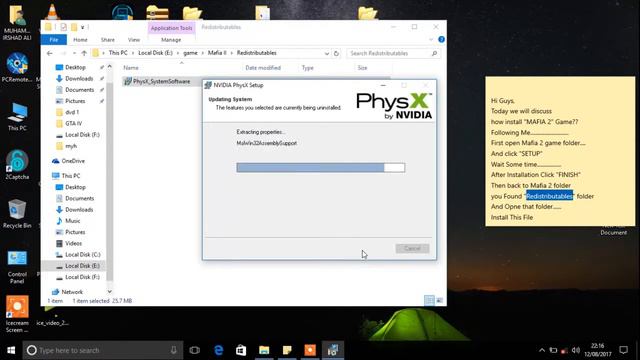Image resolution: width=640 pixels, height=360 pixels.
Task: Select the dvd 1 folder in sidebar
Action: click(72, 112)
